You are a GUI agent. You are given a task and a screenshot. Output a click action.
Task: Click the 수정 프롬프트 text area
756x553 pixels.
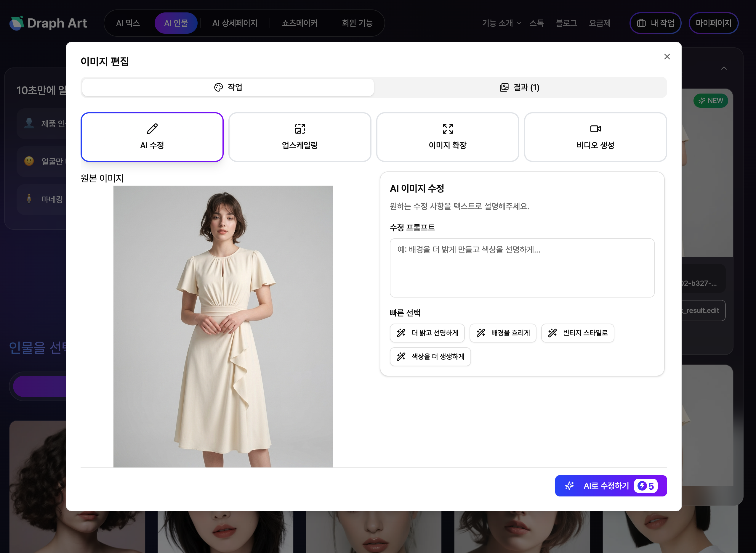[x=522, y=268]
